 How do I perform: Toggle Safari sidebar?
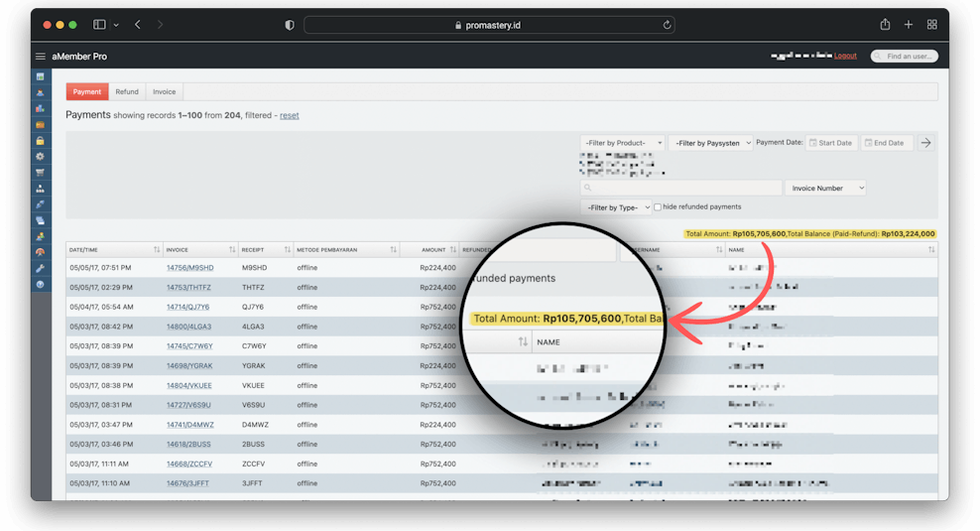(99, 25)
